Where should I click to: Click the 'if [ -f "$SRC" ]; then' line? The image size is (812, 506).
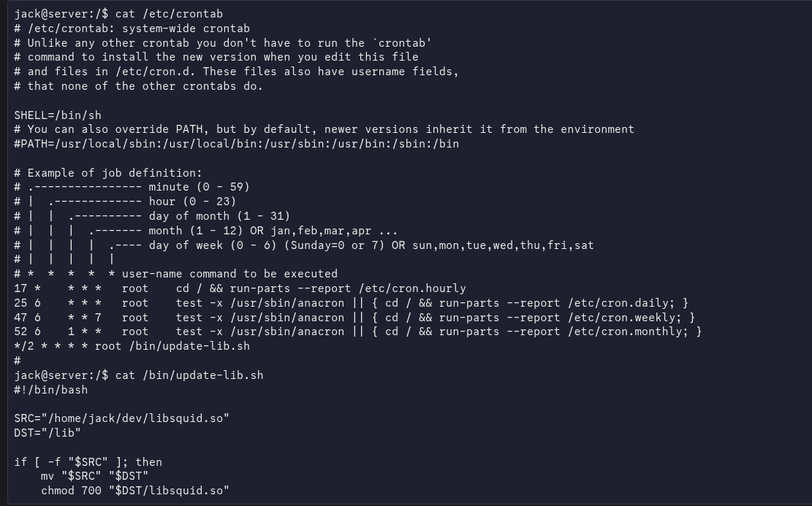[x=88, y=462]
